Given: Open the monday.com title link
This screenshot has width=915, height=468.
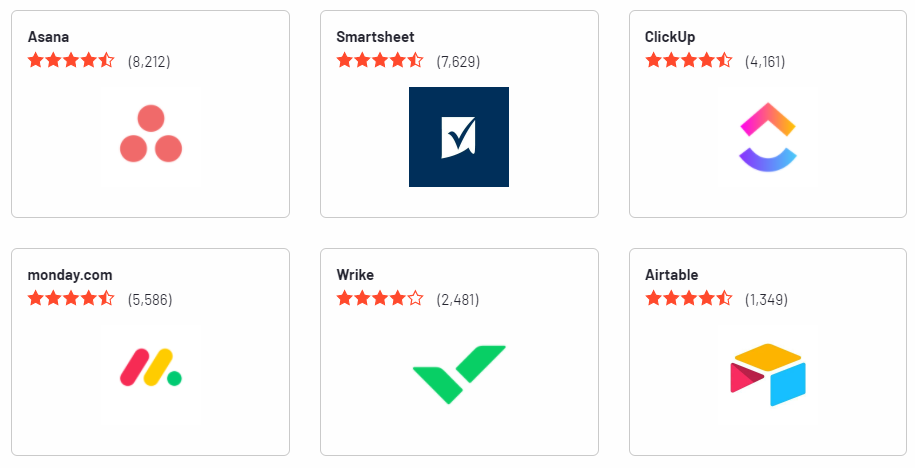Looking at the screenshot, I should [70, 275].
